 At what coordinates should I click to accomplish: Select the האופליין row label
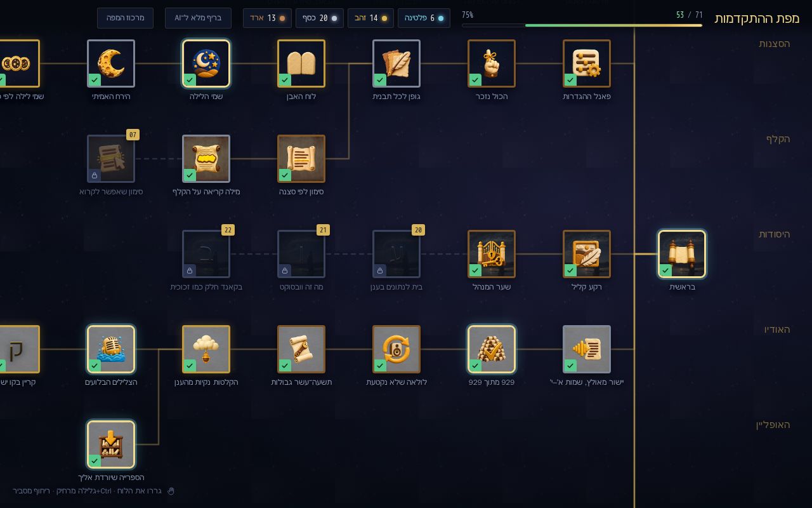(773, 425)
